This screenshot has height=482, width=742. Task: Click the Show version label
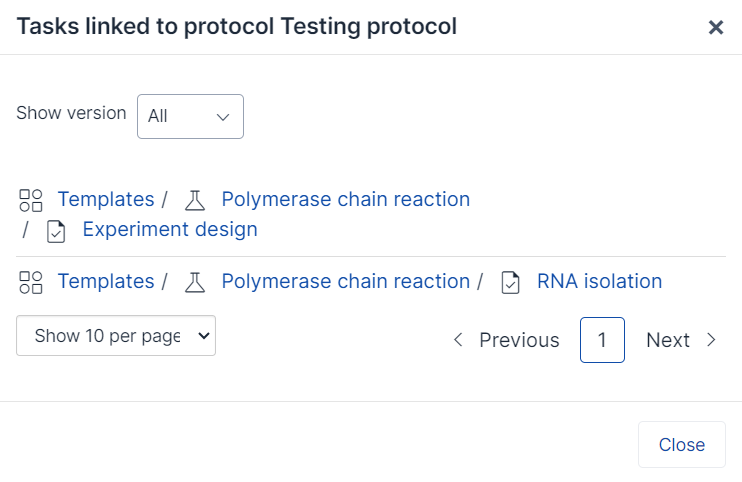tap(71, 113)
